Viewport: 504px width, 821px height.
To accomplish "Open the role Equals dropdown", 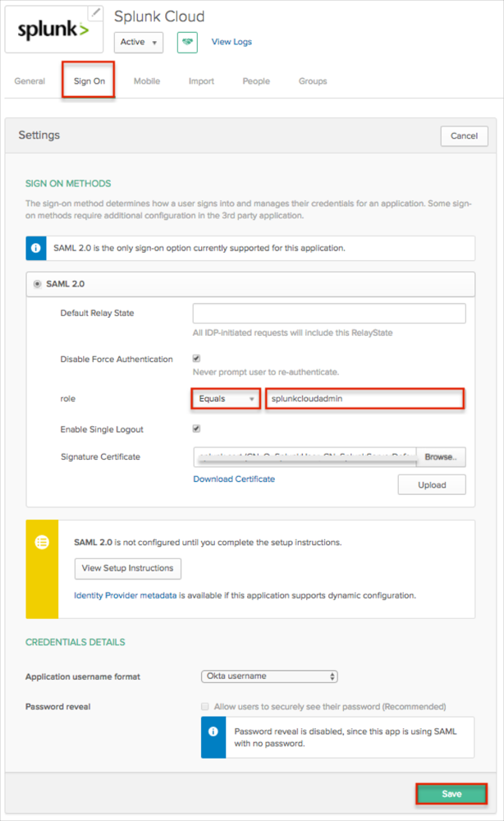I will pos(226,399).
